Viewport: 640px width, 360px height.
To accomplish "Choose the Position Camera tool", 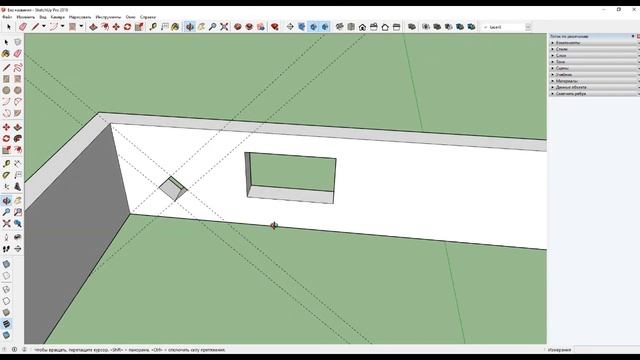I will coord(6,237).
